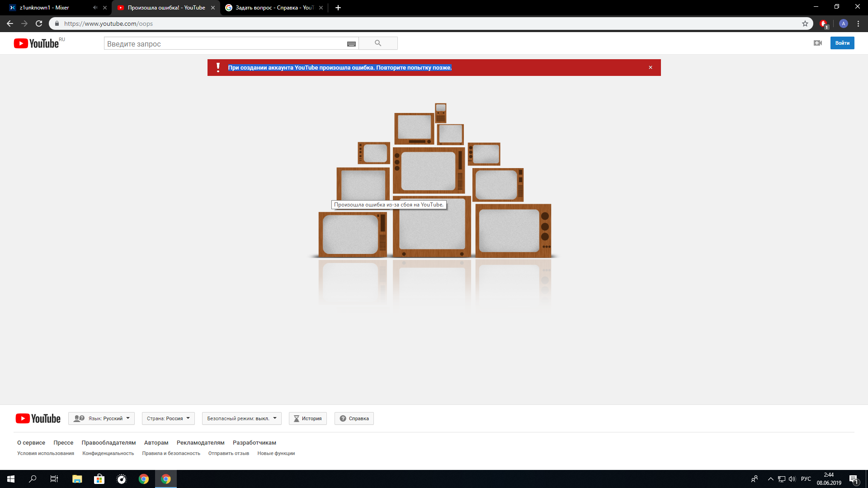Viewport: 868px width, 488px height.
Task: Show hidden tray icons chevron
Action: point(771,479)
